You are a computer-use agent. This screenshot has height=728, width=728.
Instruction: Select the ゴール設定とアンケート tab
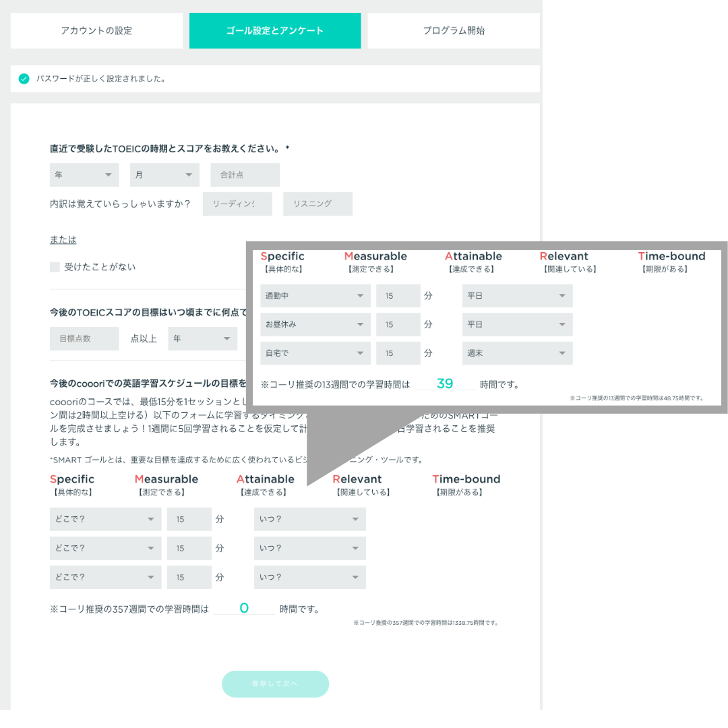(x=275, y=31)
